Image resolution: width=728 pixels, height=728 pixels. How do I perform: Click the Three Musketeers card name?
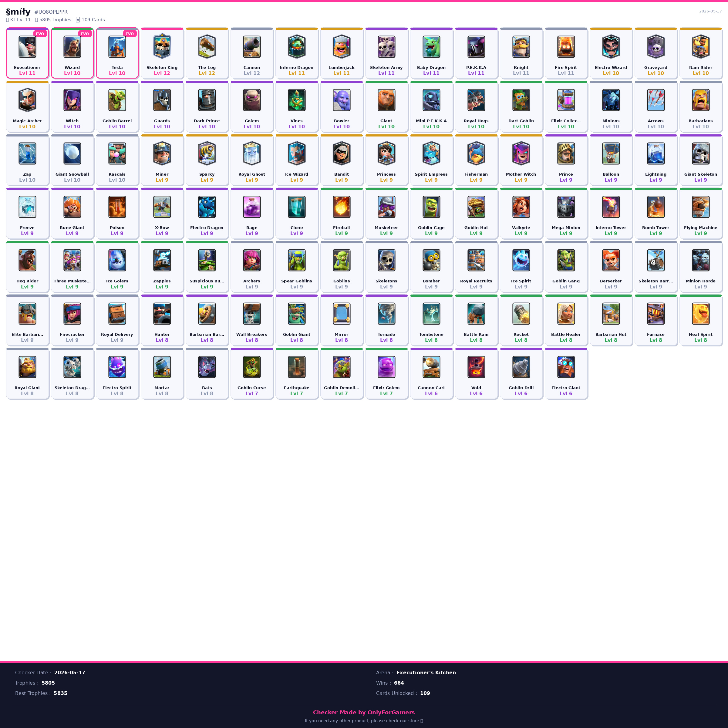click(x=72, y=281)
